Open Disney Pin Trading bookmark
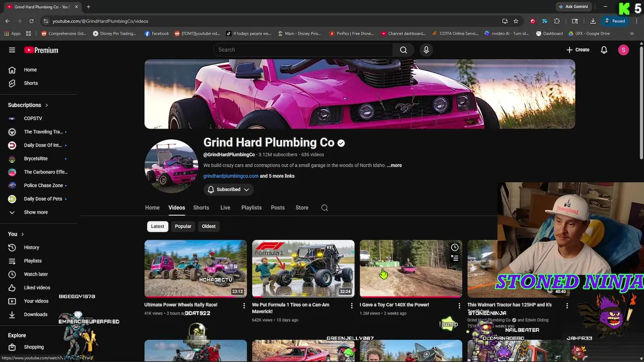This screenshot has height=362, width=644. tap(115, 34)
